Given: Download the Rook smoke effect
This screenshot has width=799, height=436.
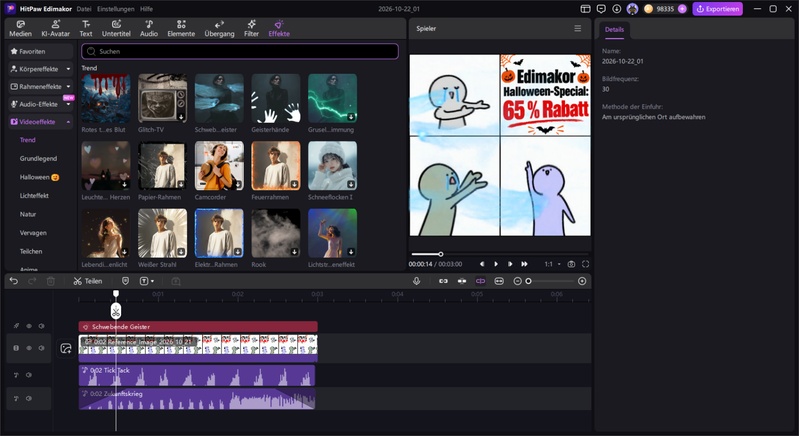Looking at the screenshot, I should coord(294,252).
